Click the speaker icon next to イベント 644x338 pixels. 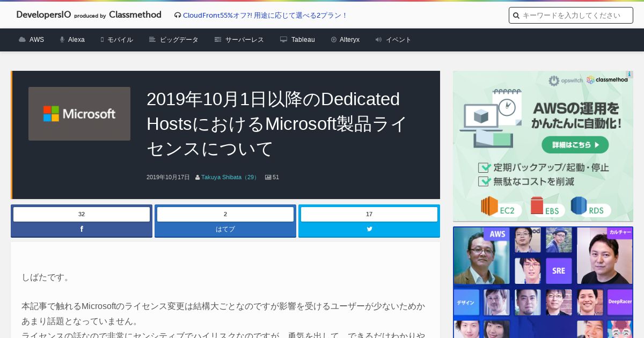click(x=378, y=40)
